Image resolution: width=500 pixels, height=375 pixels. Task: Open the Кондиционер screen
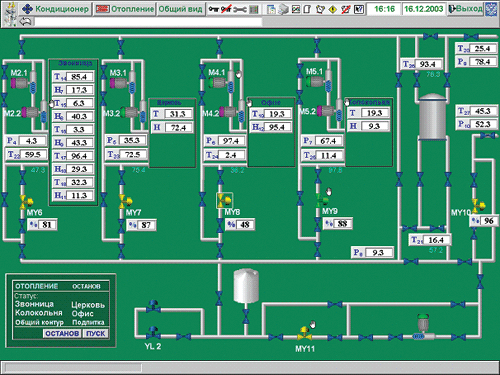(x=55, y=9)
